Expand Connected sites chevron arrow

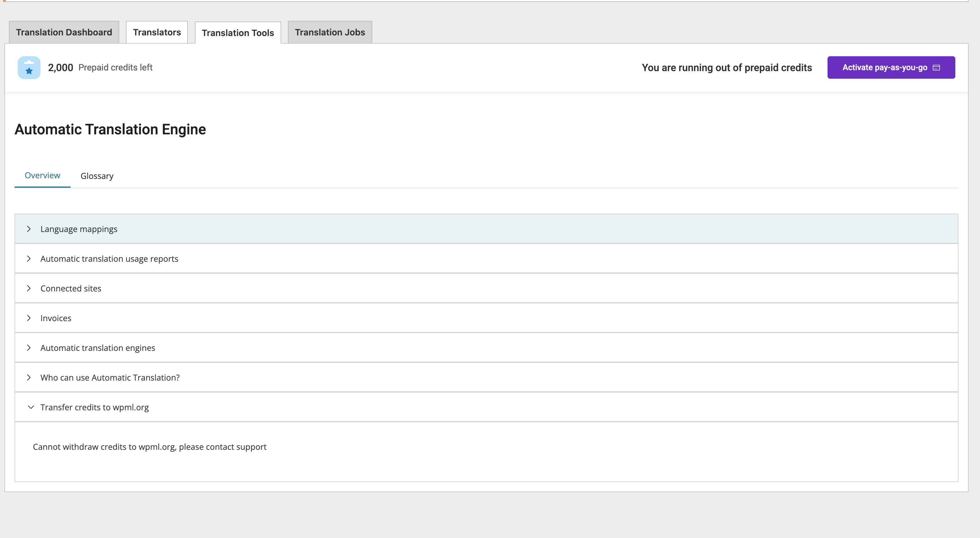point(29,288)
